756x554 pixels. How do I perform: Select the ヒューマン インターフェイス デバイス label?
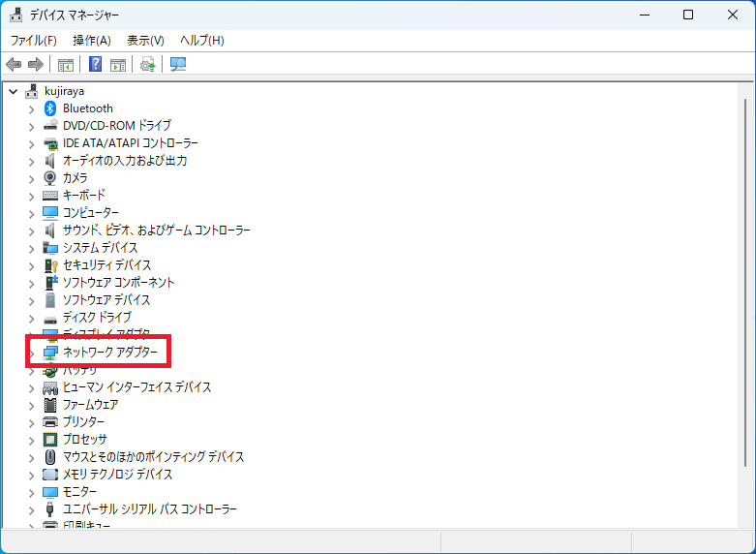(x=136, y=387)
